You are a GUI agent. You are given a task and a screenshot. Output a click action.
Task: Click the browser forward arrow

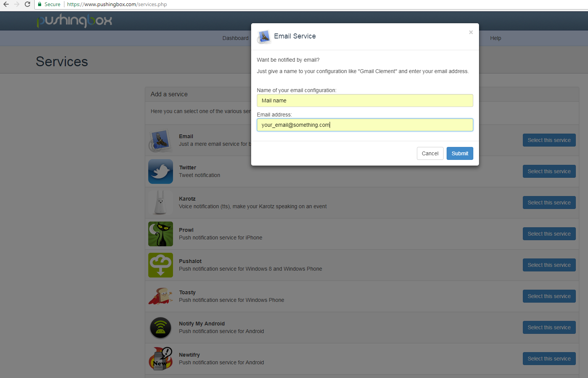click(16, 4)
